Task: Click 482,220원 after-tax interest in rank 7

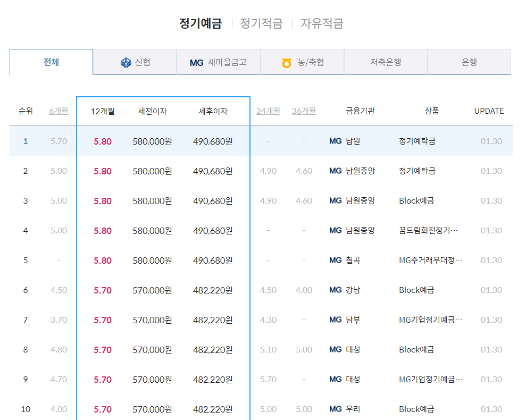Action: [x=213, y=320]
